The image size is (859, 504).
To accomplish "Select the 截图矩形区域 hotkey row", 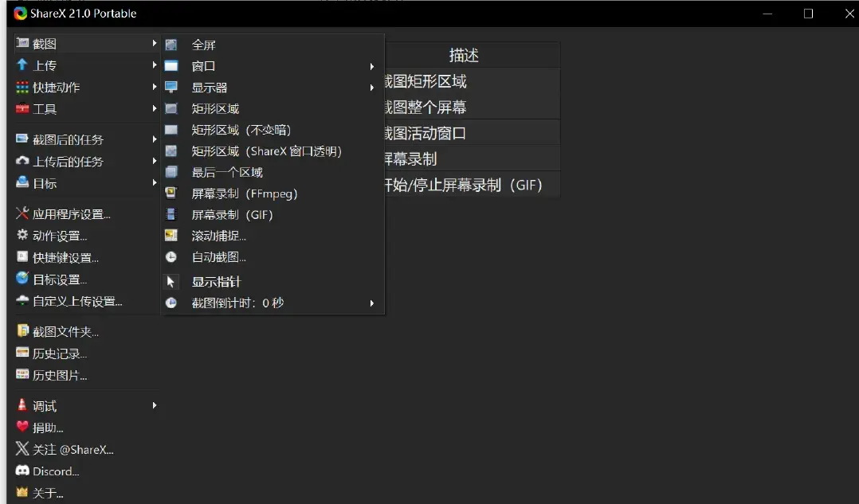I will pyautogui.click(x=473, y=81).
